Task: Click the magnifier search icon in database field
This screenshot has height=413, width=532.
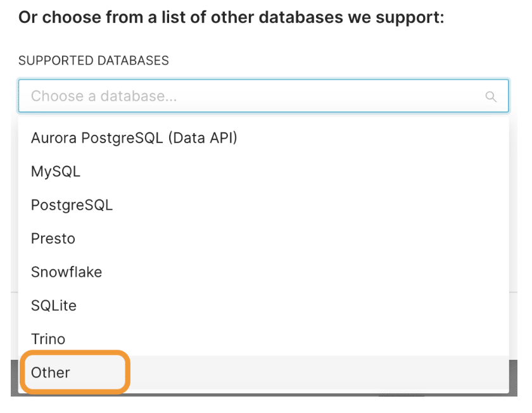Action: click(491, 96)
